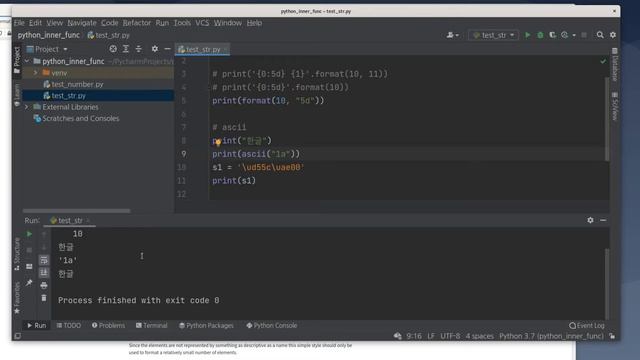Image resolution: width=640 pixels, height=360 pixels.
Task: Select the test_str.py editor tab
Action: pos(203,49)
